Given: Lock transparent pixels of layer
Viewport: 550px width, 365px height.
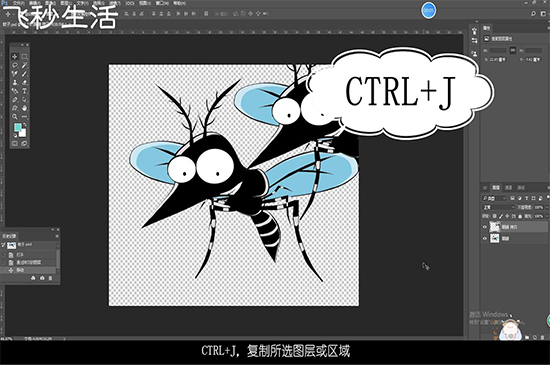Looking at the screenshot, I should click(x=494, y=216).
